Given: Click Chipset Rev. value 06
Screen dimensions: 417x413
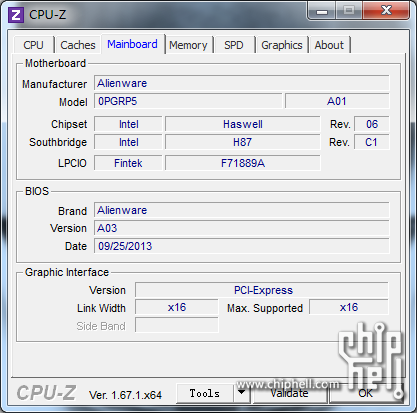Looking at the screenshot, I should [x=372, y=124].
